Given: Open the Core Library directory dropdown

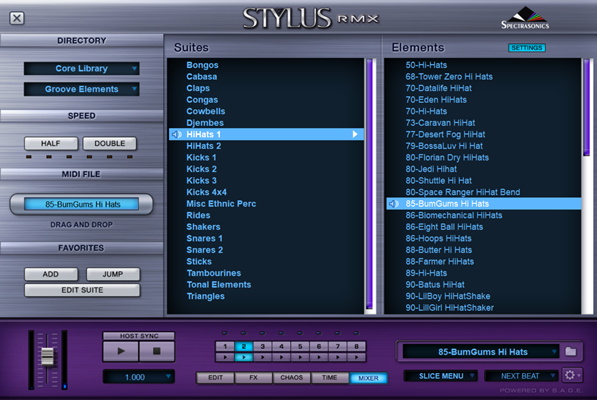Looking at the screenshot, I should click(81, 69).
